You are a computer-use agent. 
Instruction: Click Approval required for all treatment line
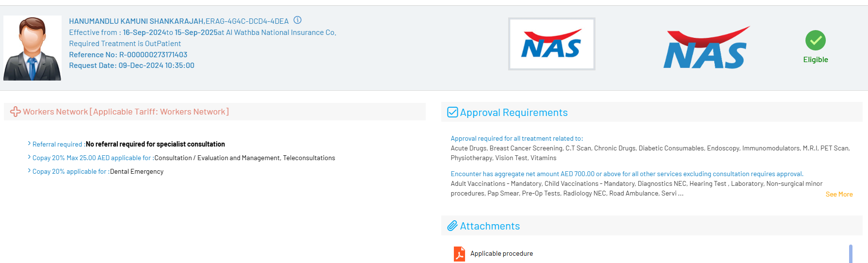(517, 139)
